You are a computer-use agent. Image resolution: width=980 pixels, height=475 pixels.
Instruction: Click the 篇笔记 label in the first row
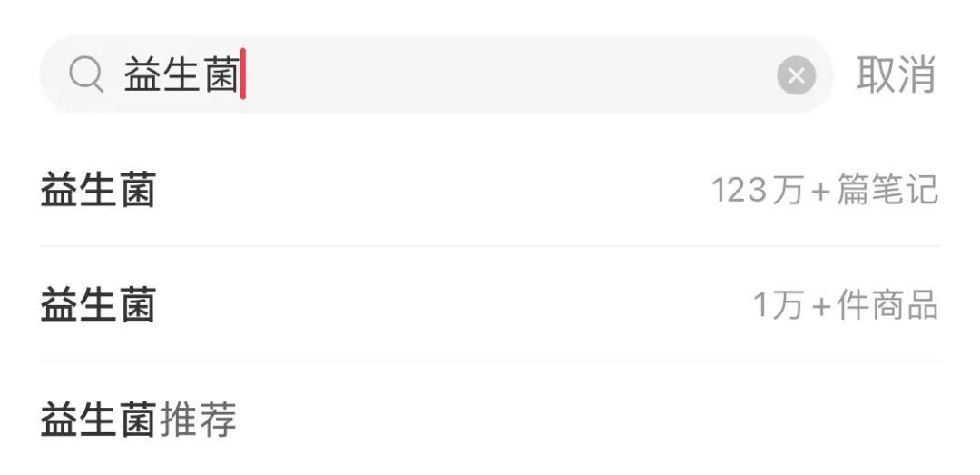[887, 191]
